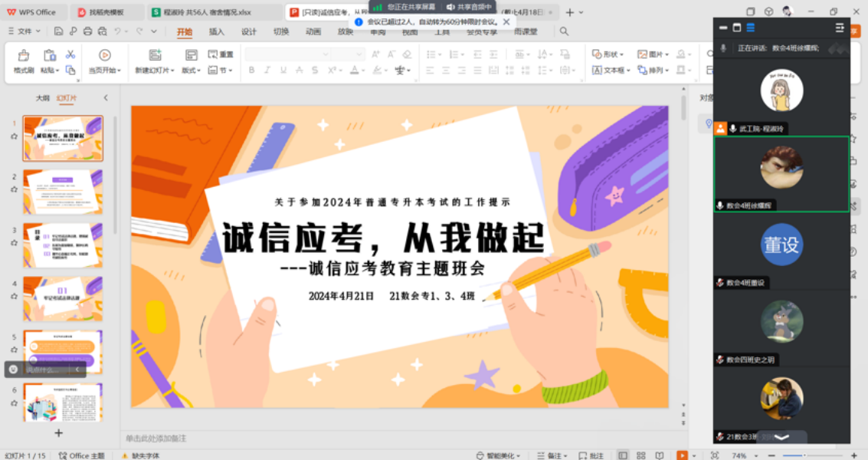
Task: Expand the Shapes (形状) dropdown
Action: pos(608,54)
